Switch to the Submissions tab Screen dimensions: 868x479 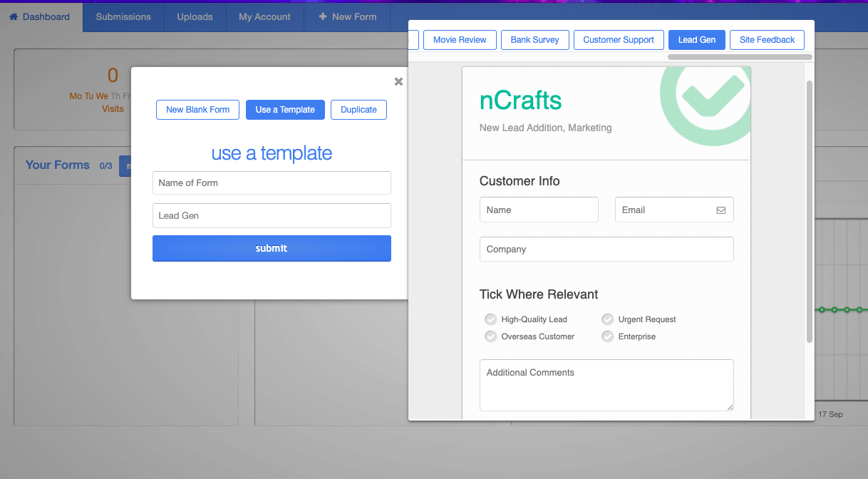pyautogui.click(x=123, y=16)
